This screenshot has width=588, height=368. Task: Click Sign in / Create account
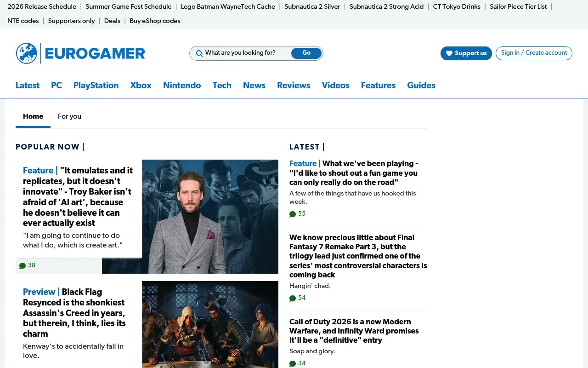pos(534,53)
